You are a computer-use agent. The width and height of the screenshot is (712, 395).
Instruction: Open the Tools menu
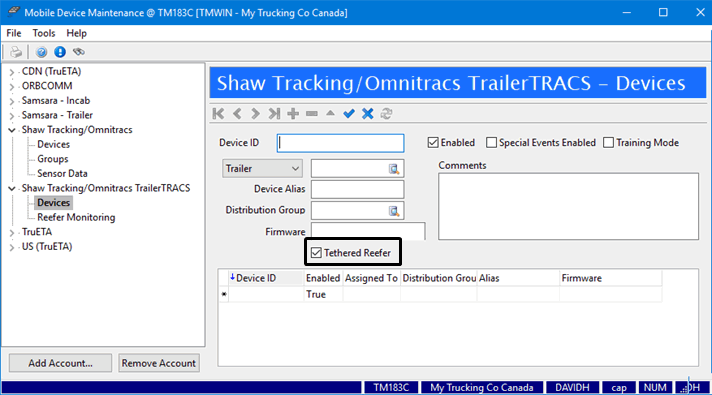click(x=44, y=33)
